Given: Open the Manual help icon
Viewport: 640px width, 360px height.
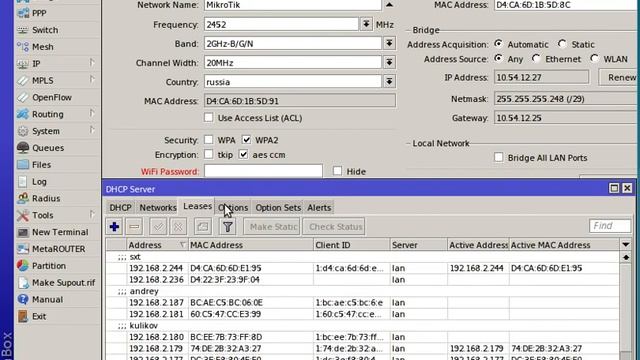Looking at the screenshot, I should point(23,299).
